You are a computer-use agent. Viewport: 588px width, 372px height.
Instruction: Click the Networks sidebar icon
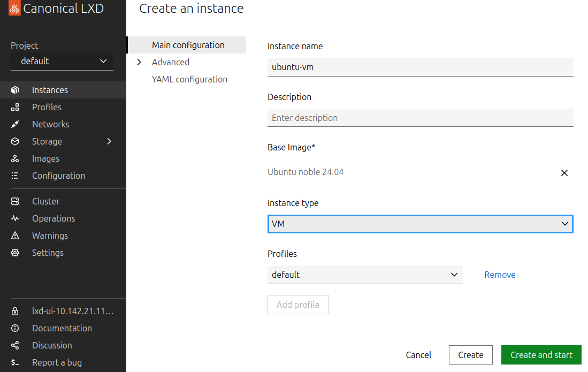[x=15, y=124]
